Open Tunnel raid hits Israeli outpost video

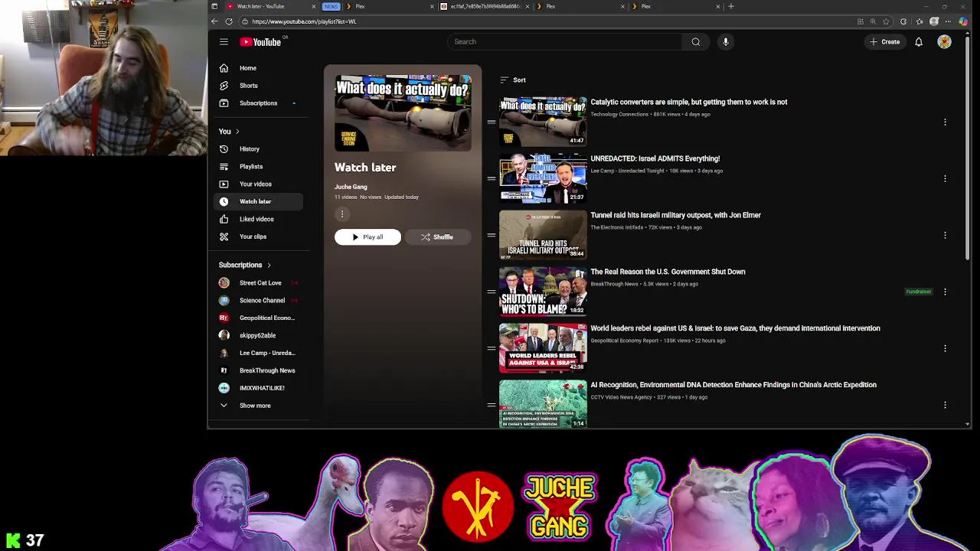[x=675, y=215]
